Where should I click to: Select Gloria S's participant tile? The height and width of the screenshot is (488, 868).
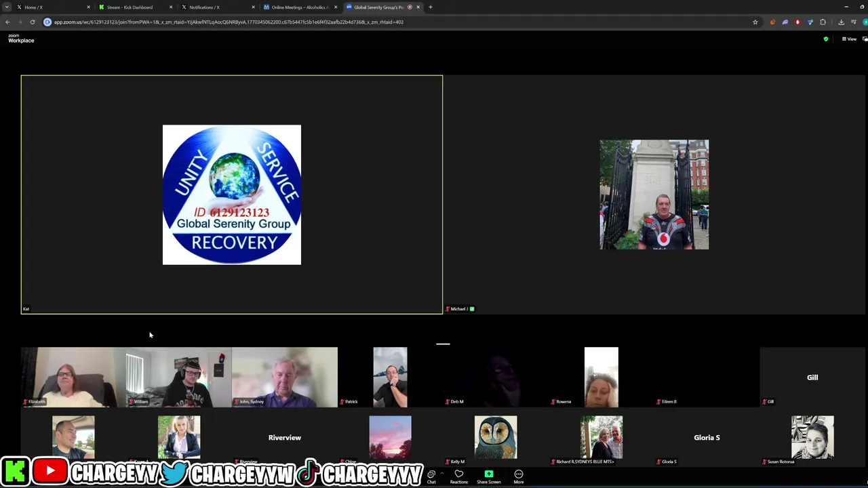tap(707, 438)
